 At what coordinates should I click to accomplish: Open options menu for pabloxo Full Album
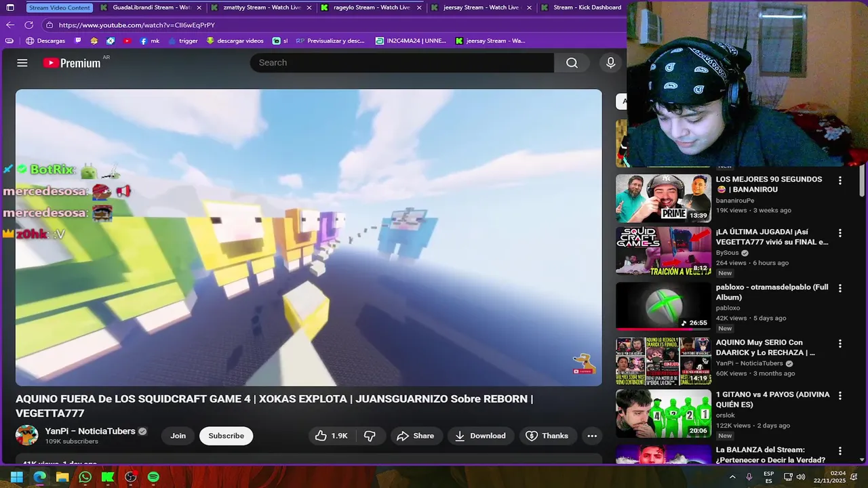point(840,288)
